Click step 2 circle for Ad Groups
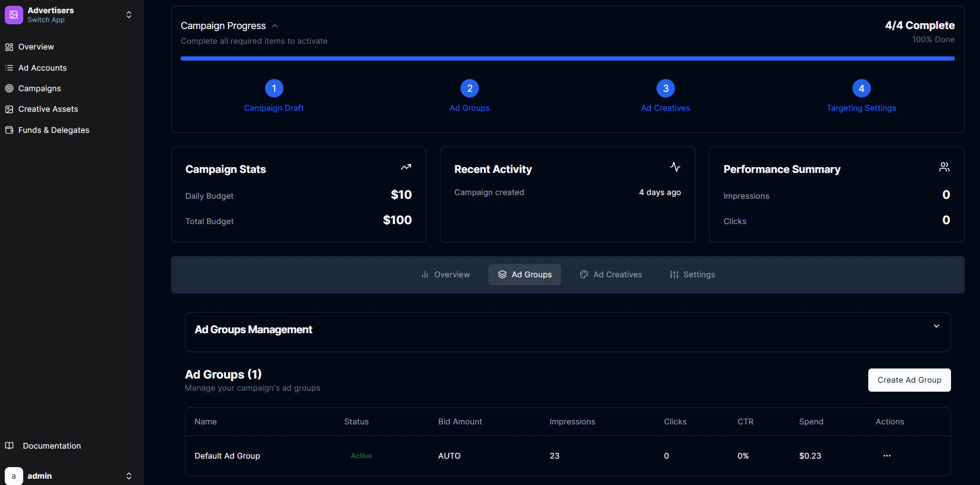Viewport: 980px width, 485px height. pos(470,89)
